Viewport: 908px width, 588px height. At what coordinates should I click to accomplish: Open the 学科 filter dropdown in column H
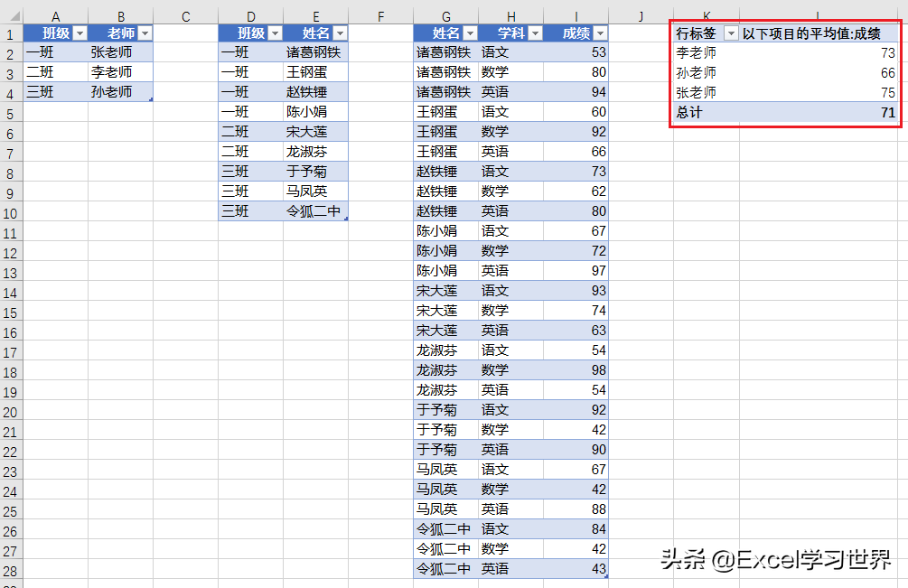(x=536, y=33)
